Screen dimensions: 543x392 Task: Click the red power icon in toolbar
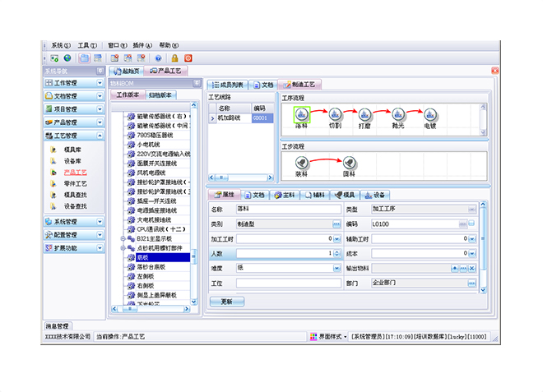[x=188, y=58]
